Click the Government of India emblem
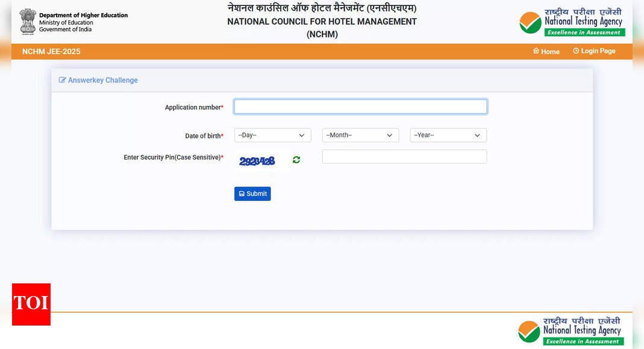 click(28, 21)
